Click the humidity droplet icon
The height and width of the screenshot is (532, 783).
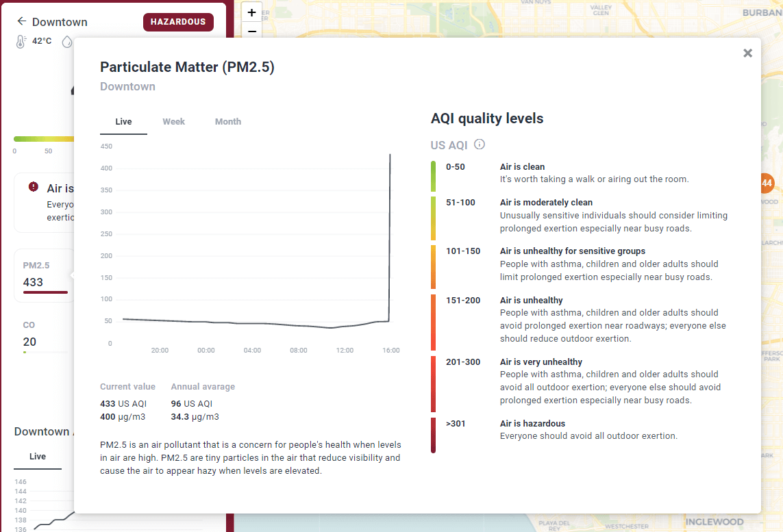pos(66,42)
